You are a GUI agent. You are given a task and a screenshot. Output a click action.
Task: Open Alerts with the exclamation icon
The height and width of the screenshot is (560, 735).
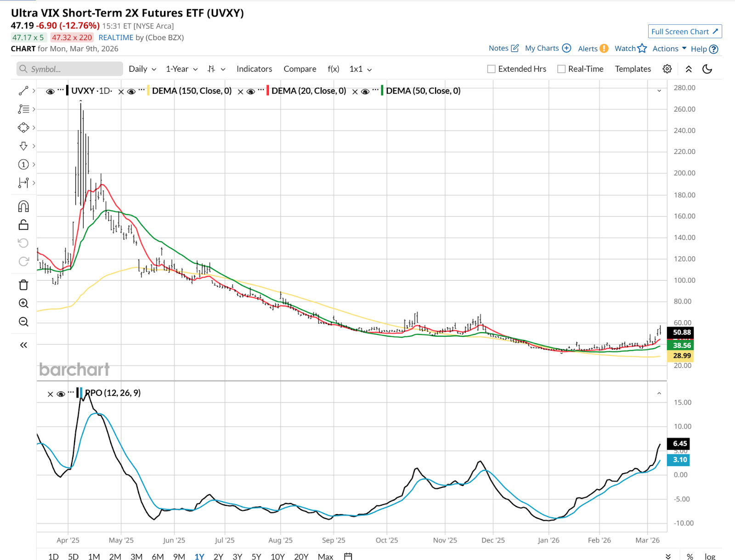[x=604, y=48]
